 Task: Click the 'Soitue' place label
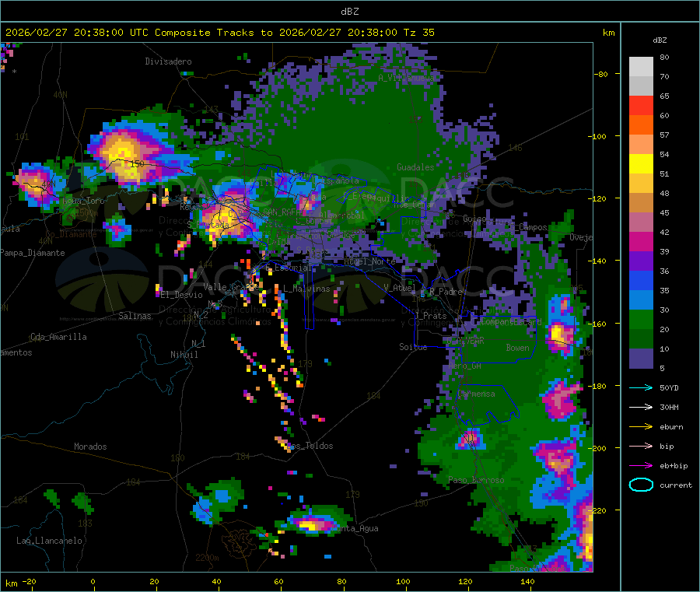413,347
